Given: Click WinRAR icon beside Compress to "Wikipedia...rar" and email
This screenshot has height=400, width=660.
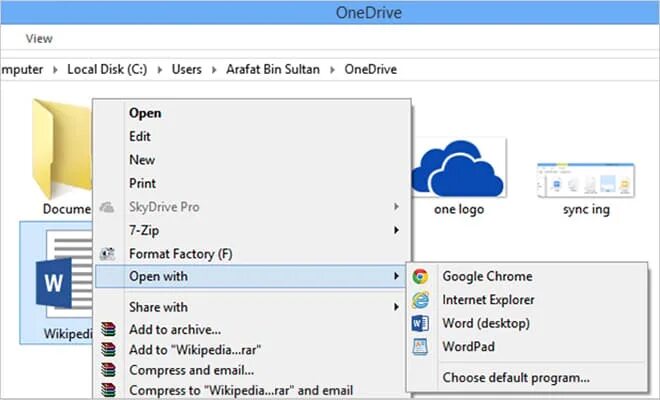Looking at the screenshot, I should 108,390.
